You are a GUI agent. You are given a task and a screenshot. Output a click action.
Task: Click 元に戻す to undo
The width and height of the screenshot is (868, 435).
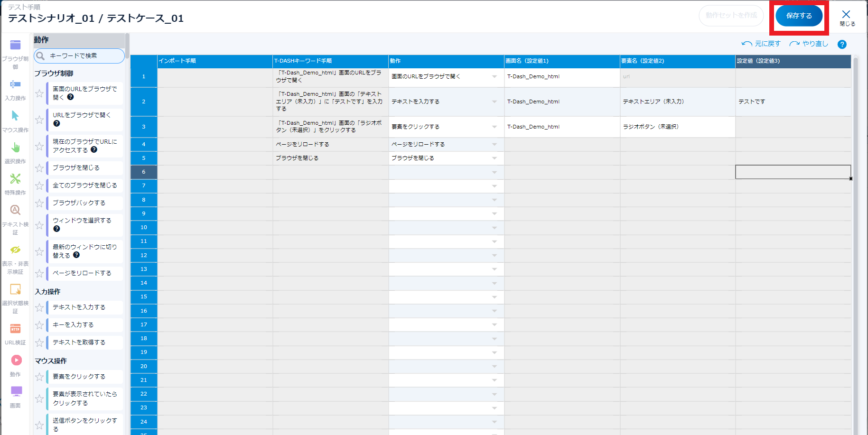pyautogui.click(x=761, y=44)
